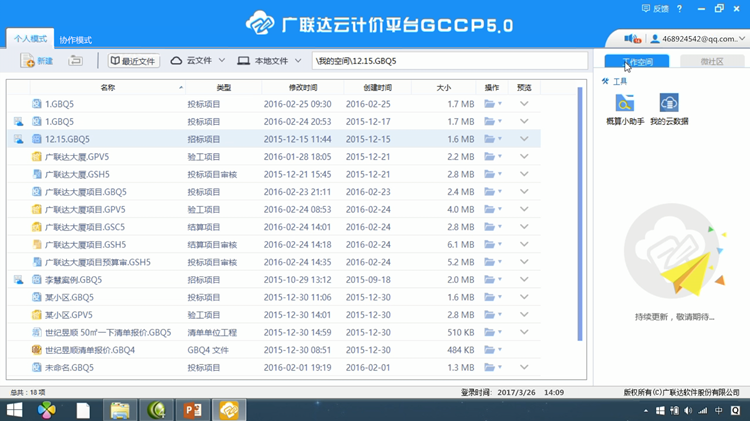The image size is (750, 421).
Task: Sort by 名称 column header
Action: (x=108, y=88)
